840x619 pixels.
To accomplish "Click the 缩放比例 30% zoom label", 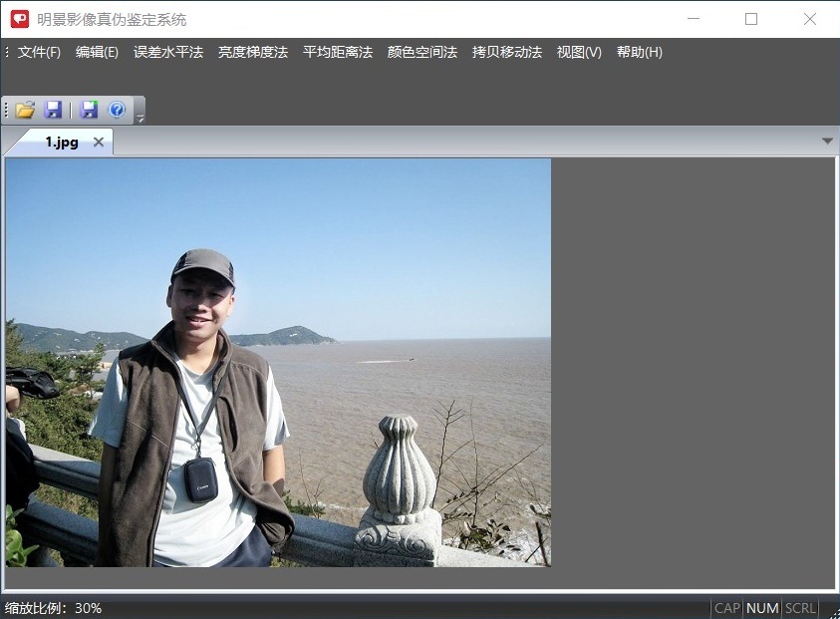I will pyautogui.click(x=54, y=608).
